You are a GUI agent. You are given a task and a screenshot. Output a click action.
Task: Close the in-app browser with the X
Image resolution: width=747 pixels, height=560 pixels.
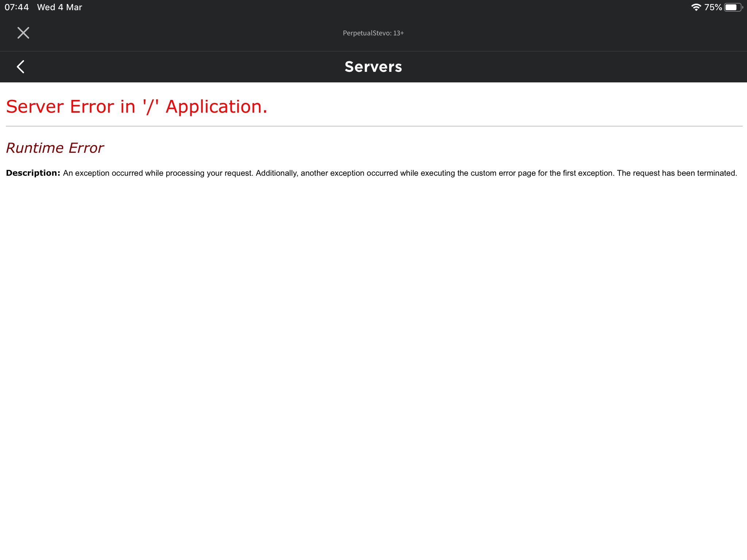pos(23,33)
